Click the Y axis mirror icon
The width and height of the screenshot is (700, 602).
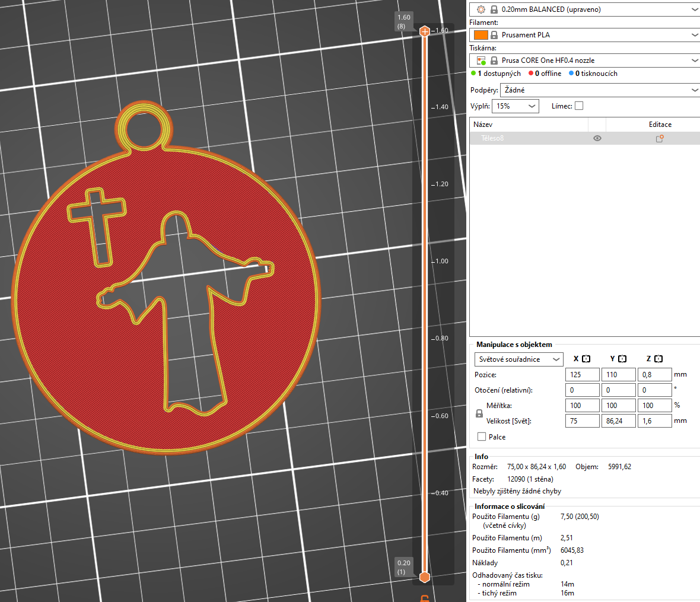click(622, 359)
